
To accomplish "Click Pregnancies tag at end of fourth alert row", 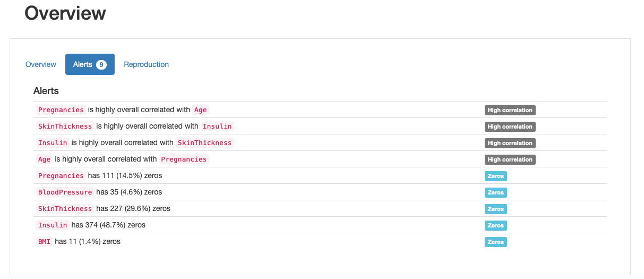I will (x=184, y=159).
